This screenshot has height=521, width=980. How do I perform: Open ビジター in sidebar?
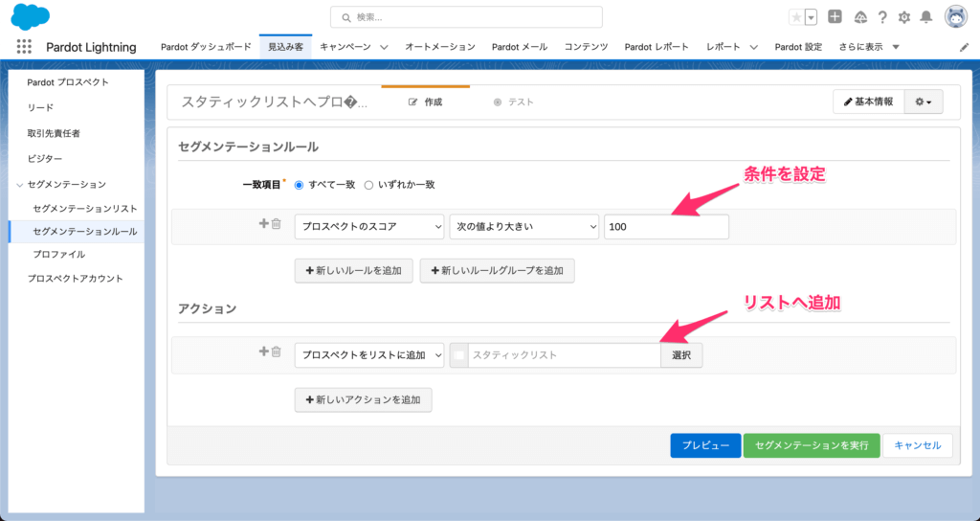tap(45, 160)
